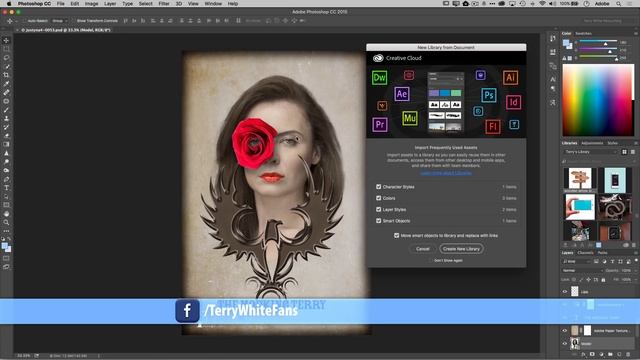The image size is (640, 360).
Task: Switch Libraries panel to grid view
Action: (624, 152)
